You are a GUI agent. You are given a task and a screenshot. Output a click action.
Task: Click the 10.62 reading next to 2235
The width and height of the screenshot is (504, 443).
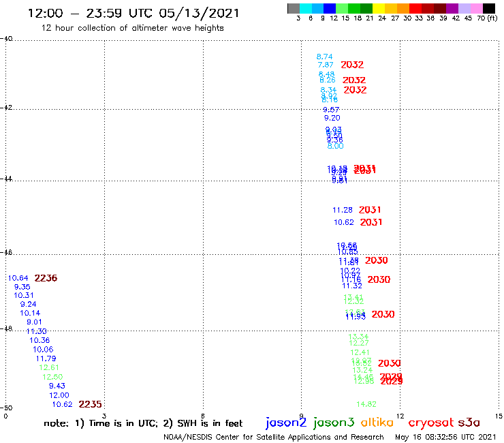pos(63,404)
